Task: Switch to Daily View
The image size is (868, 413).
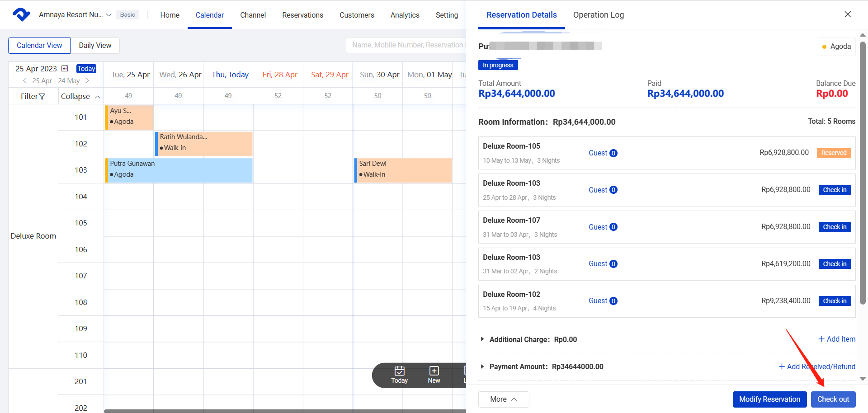Action: pos(95,46)
